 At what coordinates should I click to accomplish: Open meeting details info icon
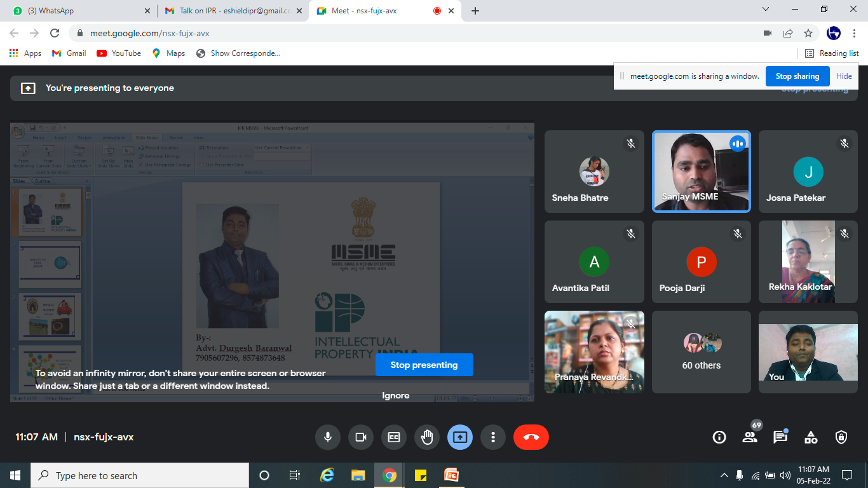[719, 437]
